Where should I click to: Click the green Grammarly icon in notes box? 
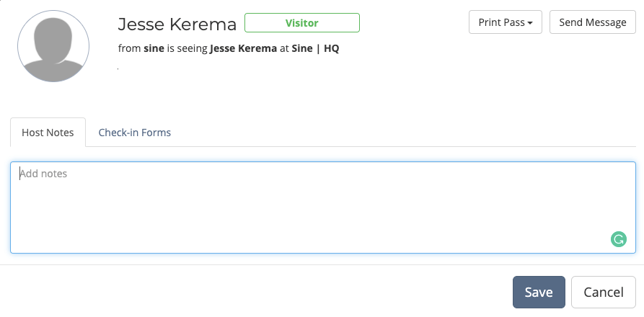pos(619,239)
